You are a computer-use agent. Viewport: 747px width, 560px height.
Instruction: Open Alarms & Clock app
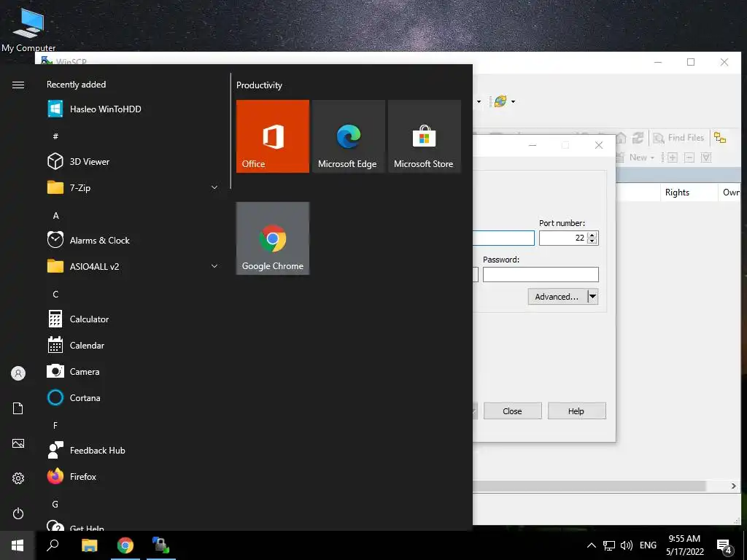coord(133,241)
